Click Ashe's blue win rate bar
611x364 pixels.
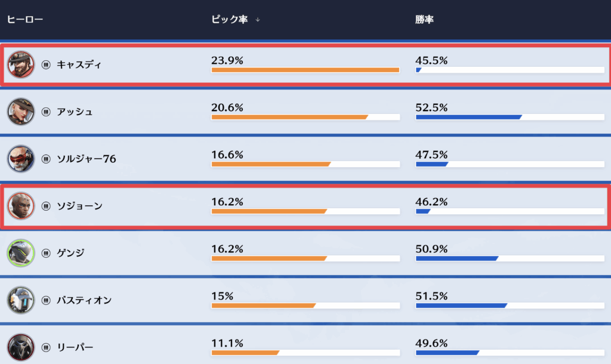tap(468, 117)
